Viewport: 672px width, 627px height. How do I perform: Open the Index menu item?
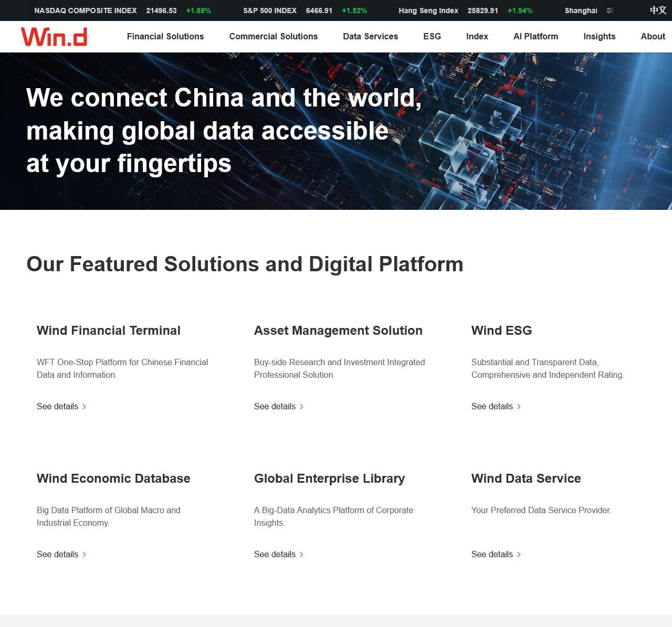click(x=477, y=36)
